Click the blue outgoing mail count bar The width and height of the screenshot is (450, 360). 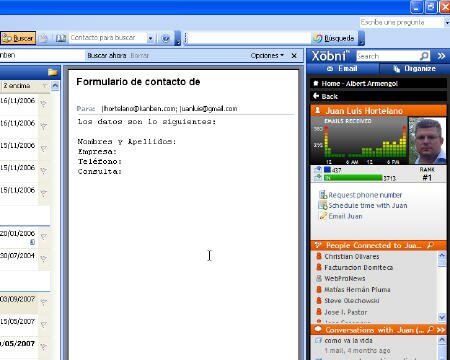[x=327, y=170]
